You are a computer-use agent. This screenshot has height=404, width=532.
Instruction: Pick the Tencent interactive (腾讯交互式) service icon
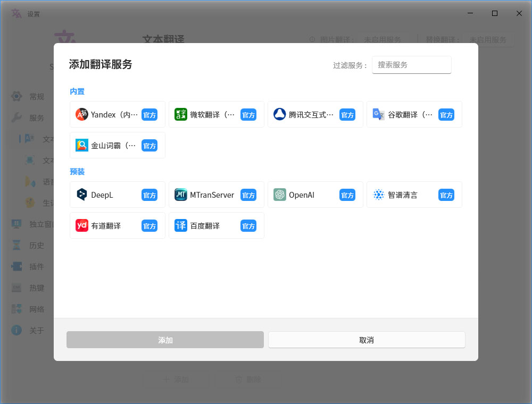(x=280, y=115)
